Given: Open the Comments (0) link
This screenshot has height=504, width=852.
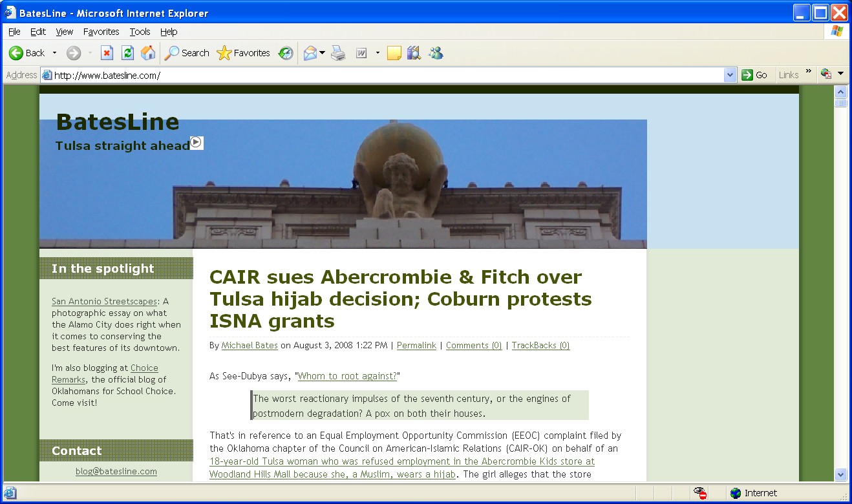Looking at the screenshot, I should point(474,346).
